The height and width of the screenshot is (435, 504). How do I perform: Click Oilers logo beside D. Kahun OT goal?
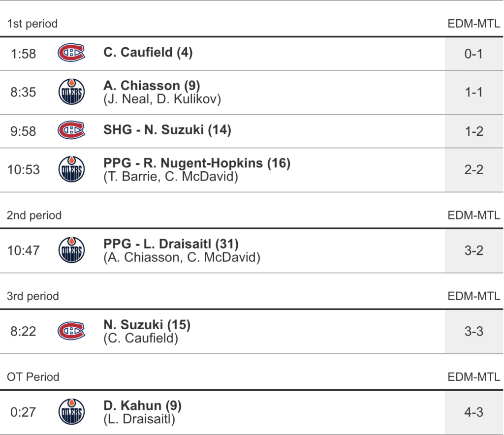(71, 411)
